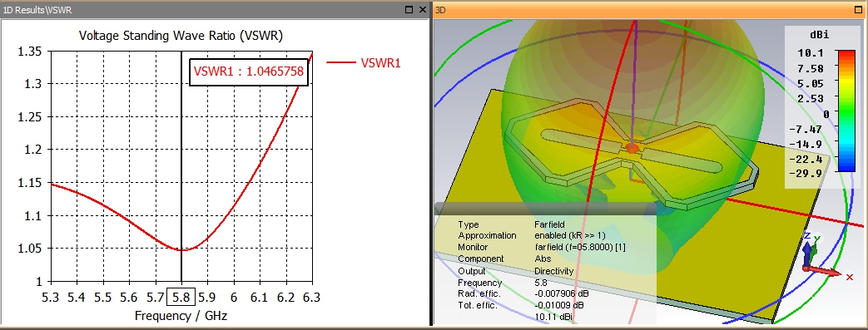Click the VSWR1 legend entry

[363, 63]
